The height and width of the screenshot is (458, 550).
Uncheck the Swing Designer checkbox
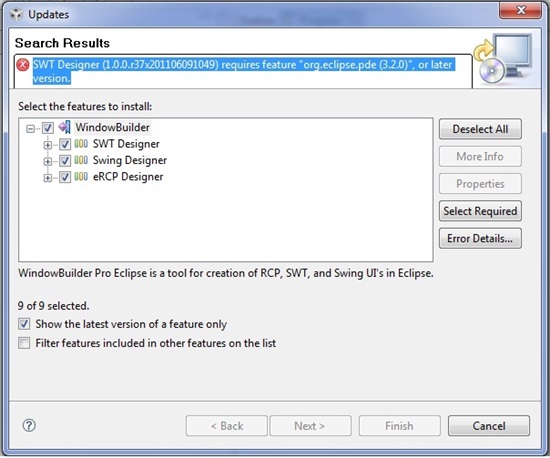tap(65, 161)
